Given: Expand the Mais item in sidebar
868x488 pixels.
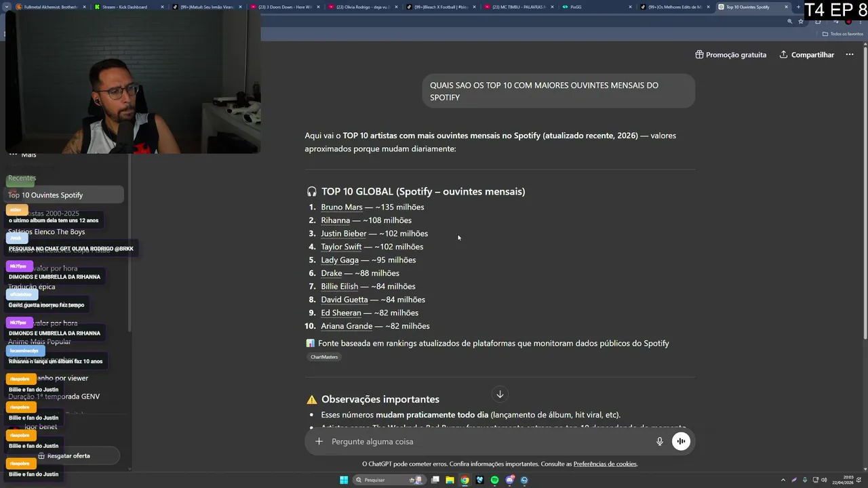Looking at the screenshot, I should point(23,155).
